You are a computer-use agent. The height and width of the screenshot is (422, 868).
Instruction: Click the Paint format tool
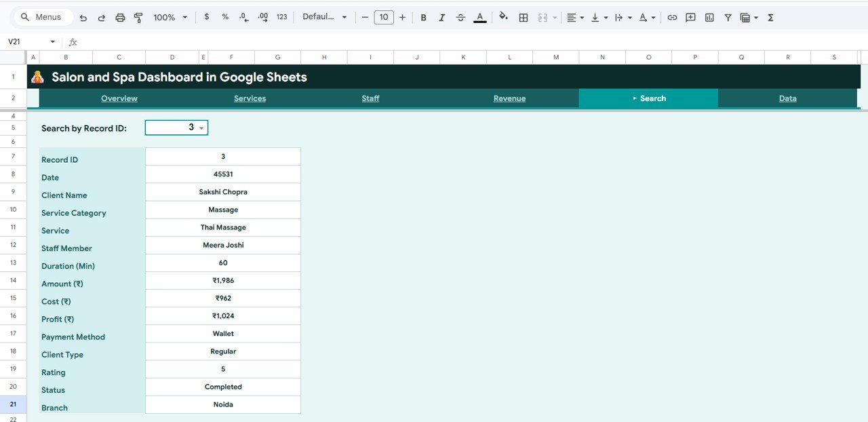[x=138, y=17]
